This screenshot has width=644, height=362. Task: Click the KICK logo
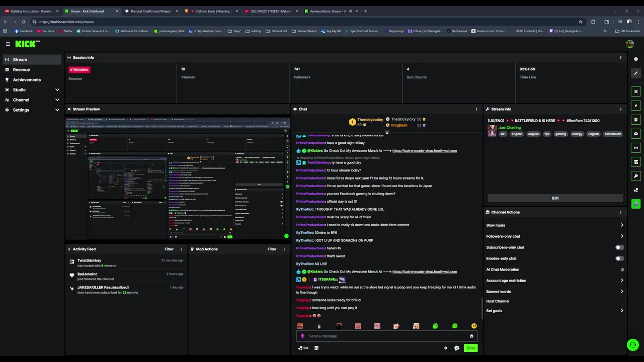(27, 44)
